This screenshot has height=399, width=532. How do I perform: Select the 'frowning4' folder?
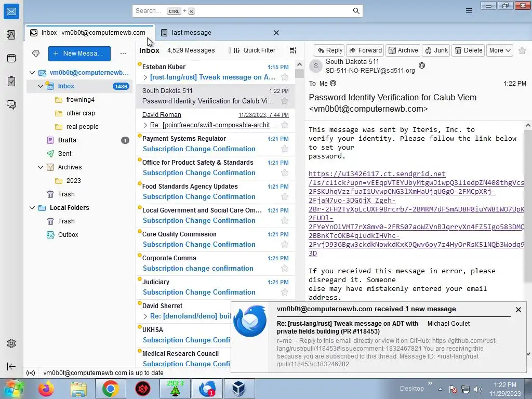point(80,100)
